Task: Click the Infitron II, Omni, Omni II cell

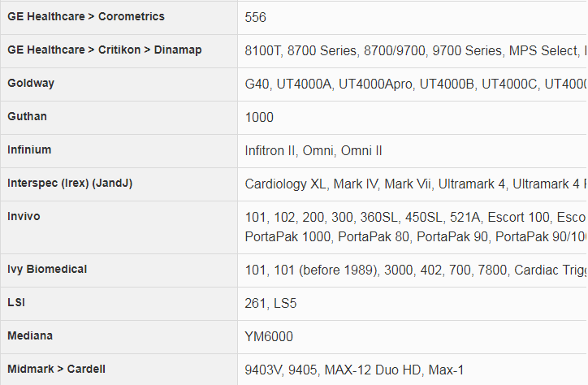Action: (x=313, y=151)
